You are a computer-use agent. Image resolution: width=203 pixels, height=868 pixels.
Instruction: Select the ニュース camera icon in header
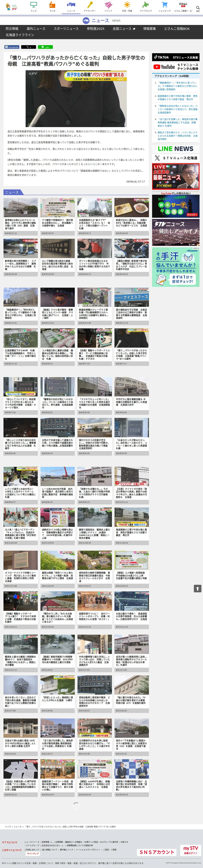click(71, 6)
